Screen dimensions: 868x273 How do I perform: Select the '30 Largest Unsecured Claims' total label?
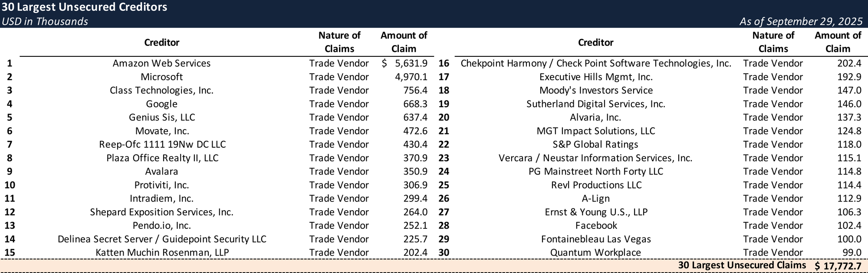tap(742, 265)
